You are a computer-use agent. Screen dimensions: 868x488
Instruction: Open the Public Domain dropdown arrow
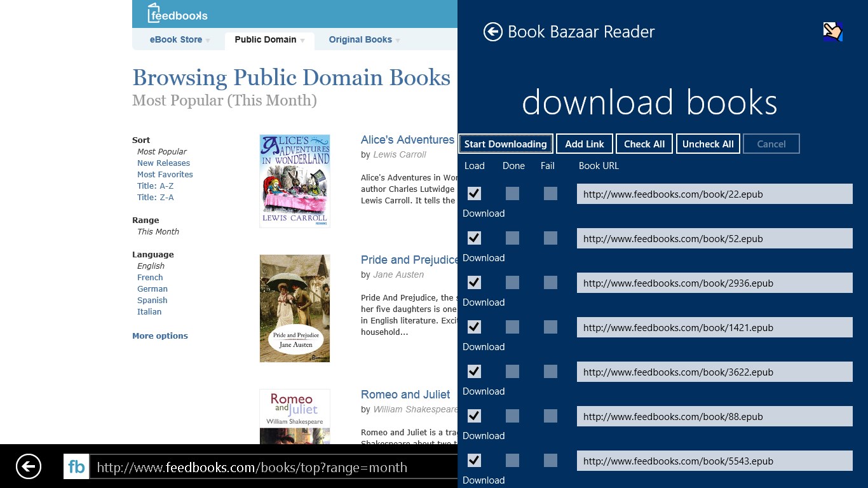302,40
